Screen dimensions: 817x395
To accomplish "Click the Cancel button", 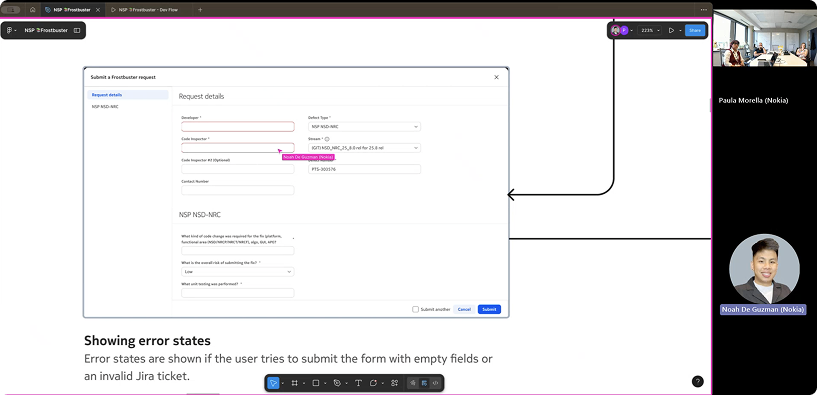I will (464, 310).
